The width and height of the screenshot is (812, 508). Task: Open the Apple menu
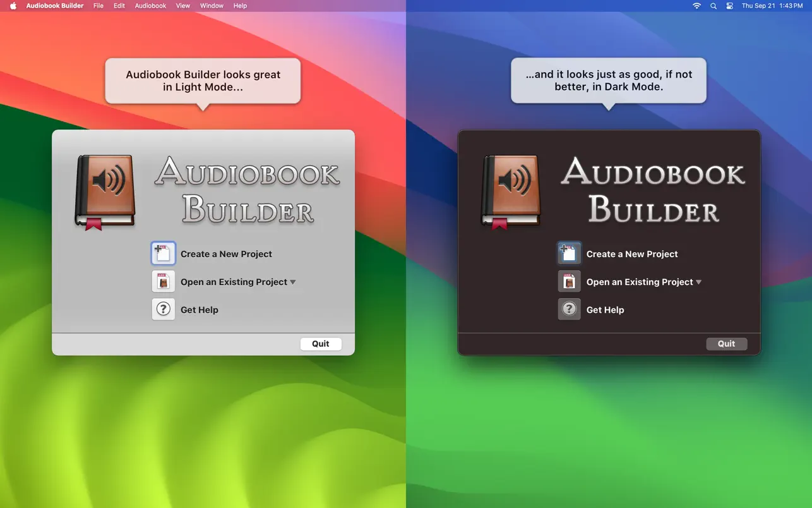point(13,6)
